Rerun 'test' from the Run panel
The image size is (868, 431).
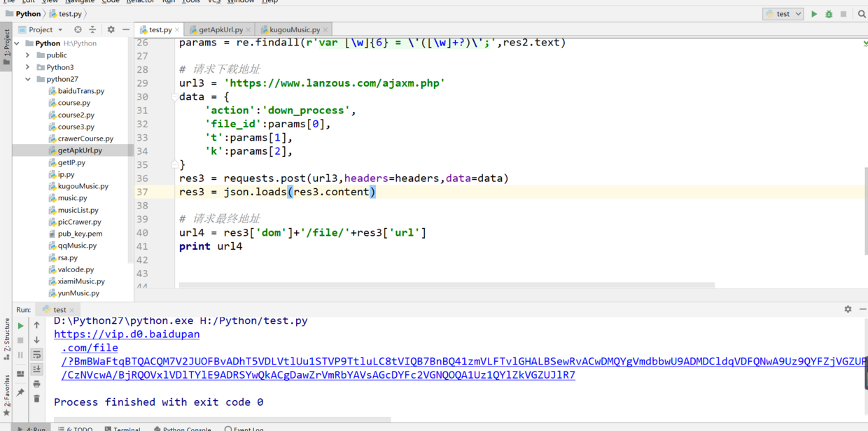pos(20,325)
